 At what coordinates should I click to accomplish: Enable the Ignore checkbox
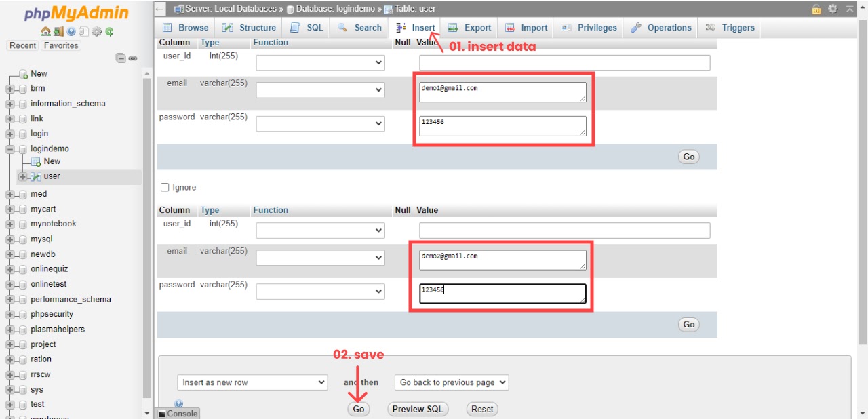(x=165, y=187)
